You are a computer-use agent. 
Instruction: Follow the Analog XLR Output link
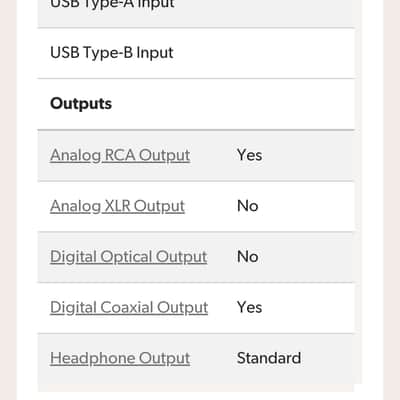(117, 206)
